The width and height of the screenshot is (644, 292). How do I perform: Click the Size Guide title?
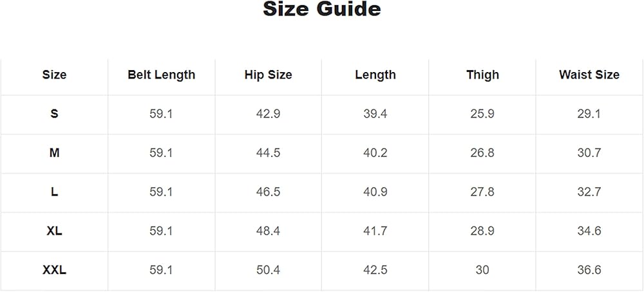[x=321, y=9]
